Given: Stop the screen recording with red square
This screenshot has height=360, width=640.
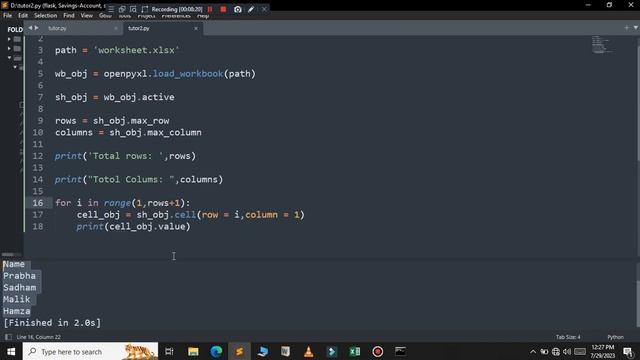Looking at the screenshot, I should [223, 9].
